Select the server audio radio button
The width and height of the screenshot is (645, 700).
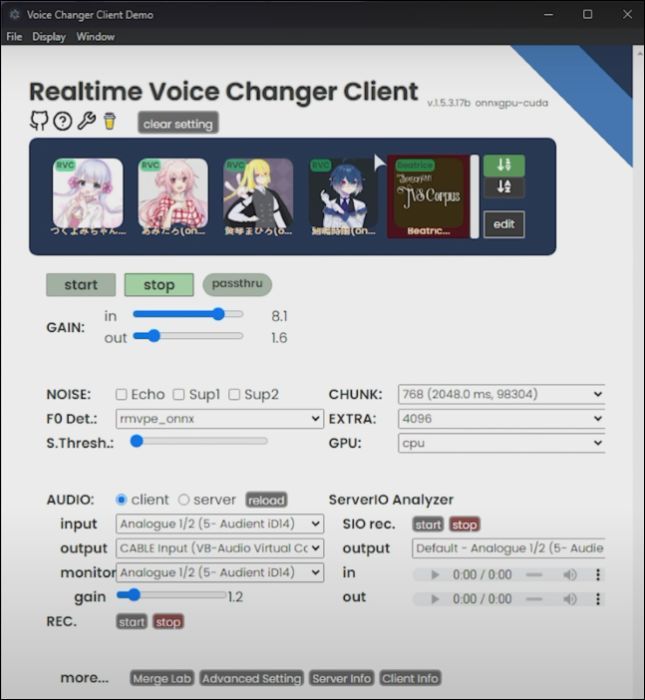point(184,500)
